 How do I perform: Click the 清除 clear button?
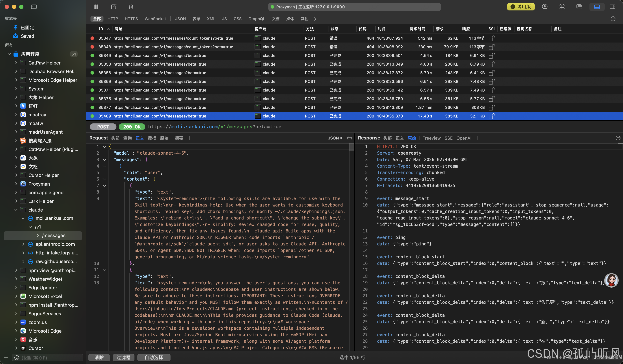(99, 357)
